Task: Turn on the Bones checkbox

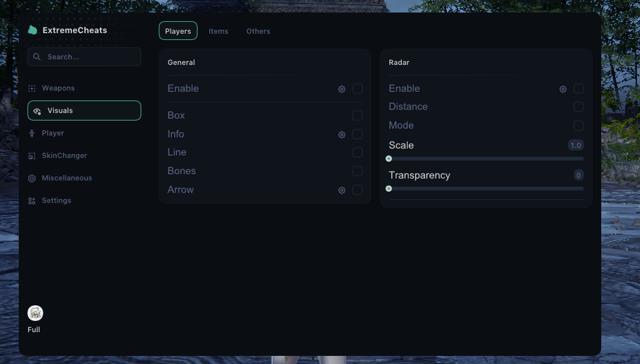Action: [x=357, y=171]
